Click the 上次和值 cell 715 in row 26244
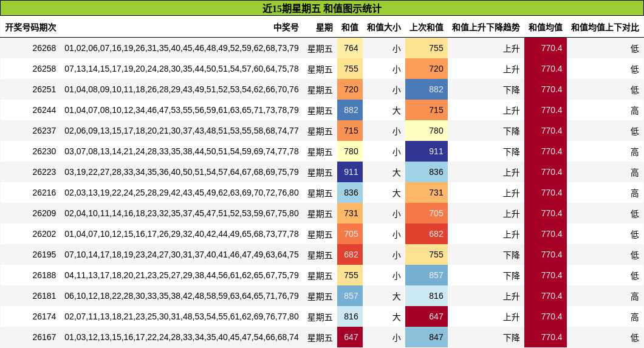This screenshot has width=644, height=348. [426, 110]
